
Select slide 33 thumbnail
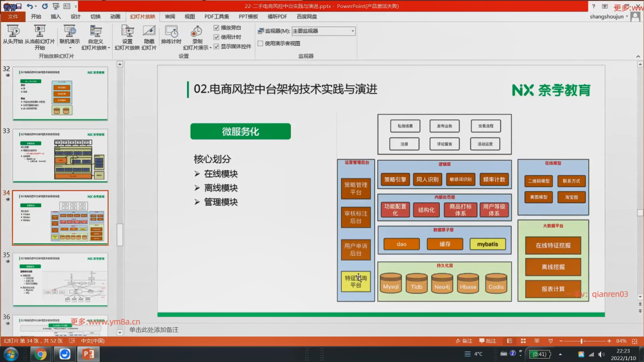coord(60,156)
